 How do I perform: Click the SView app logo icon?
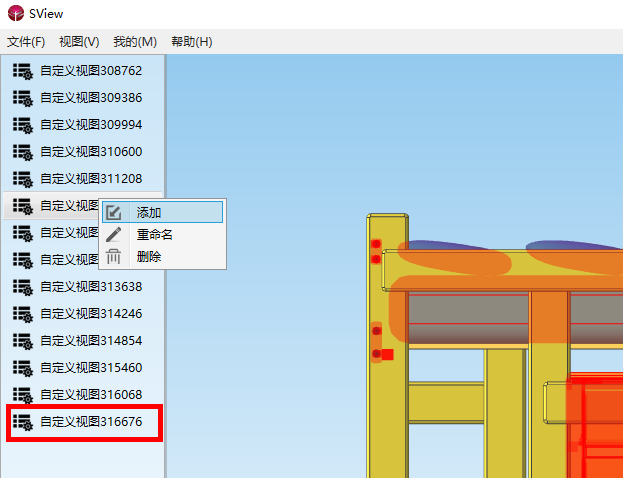coord(16,14)
